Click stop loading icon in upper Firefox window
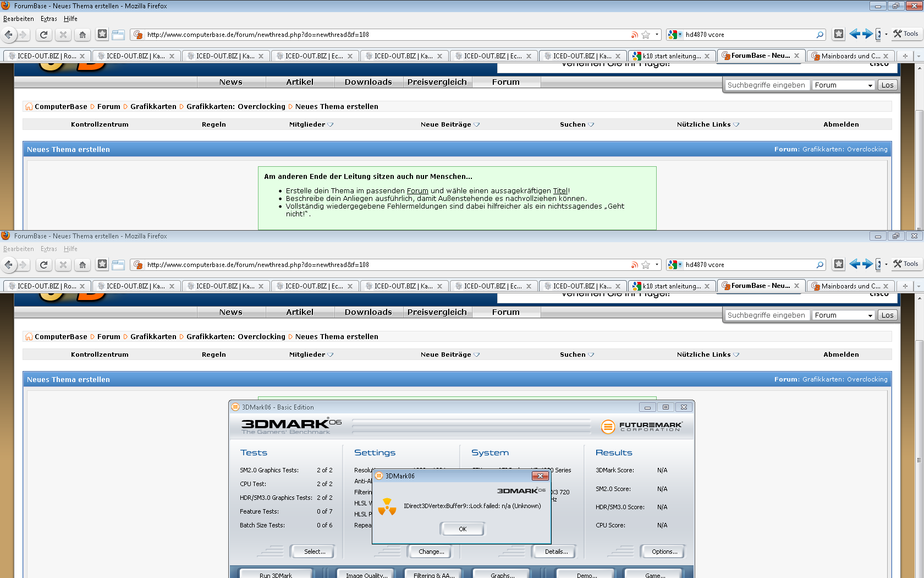This screenshot has height=578, width=924. (63, 35)
